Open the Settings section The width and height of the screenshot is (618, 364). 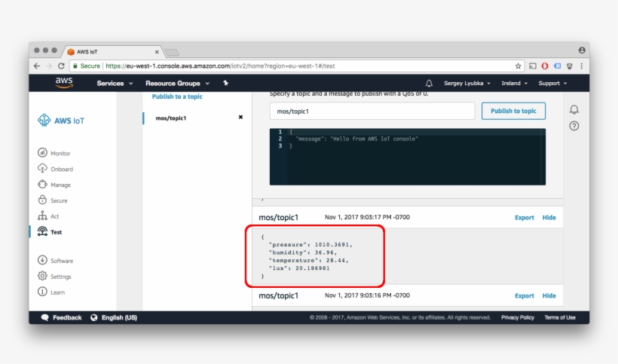tap(61, 277)
